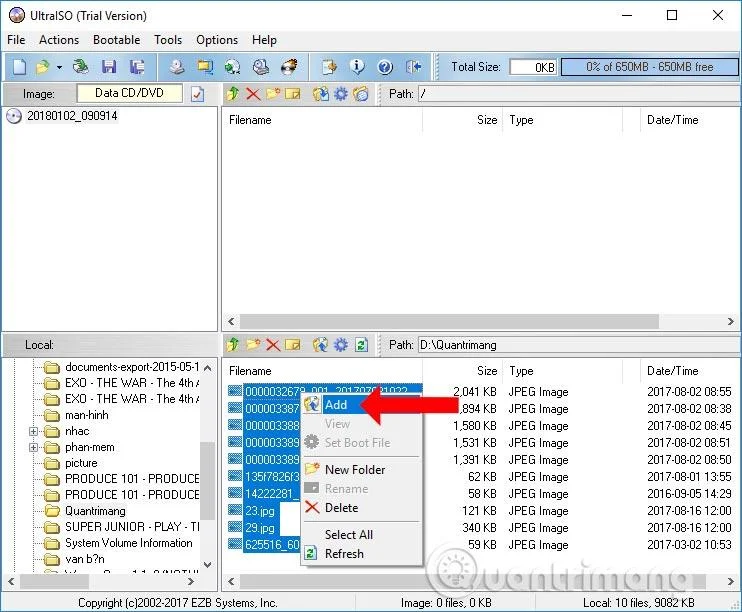
Task: Click the Mount to Virtual Drive icon
Action: (261, 67)
